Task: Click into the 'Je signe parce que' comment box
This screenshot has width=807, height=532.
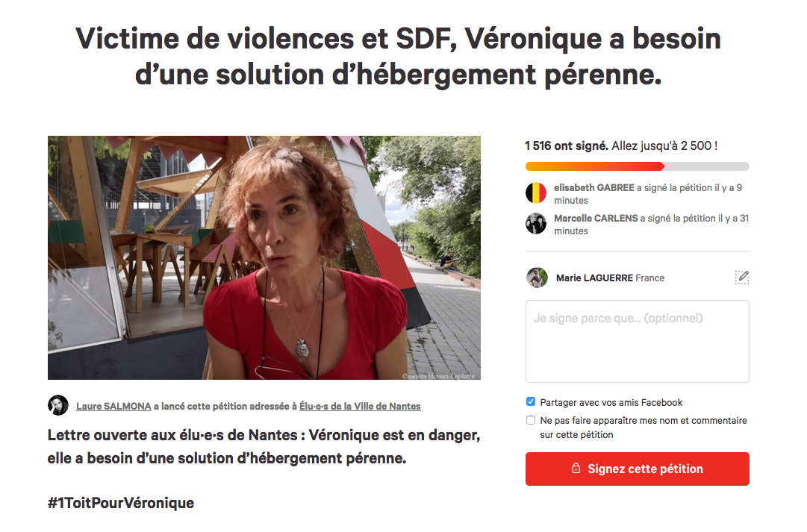Action: click(x=637, y=341)
